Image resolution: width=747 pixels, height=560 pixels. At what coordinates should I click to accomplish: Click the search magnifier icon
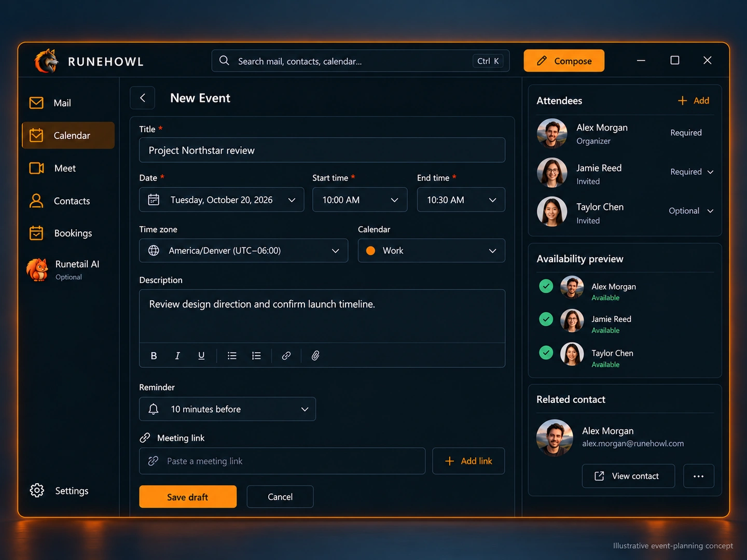(x=224, y=61)
